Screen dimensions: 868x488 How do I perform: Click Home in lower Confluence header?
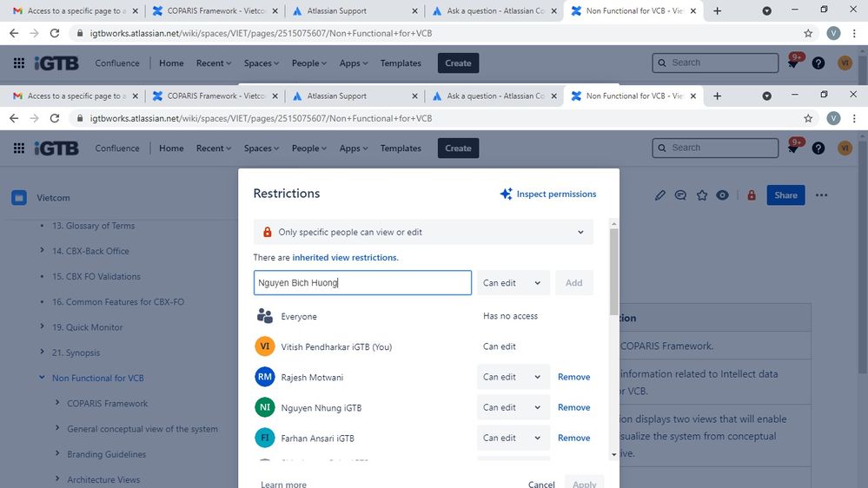pyautogui.click(x=171, y=148)
